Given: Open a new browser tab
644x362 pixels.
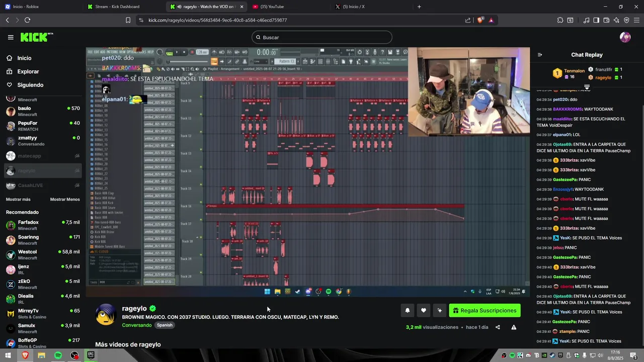Looking at the screenshot, I should (419, 7).
